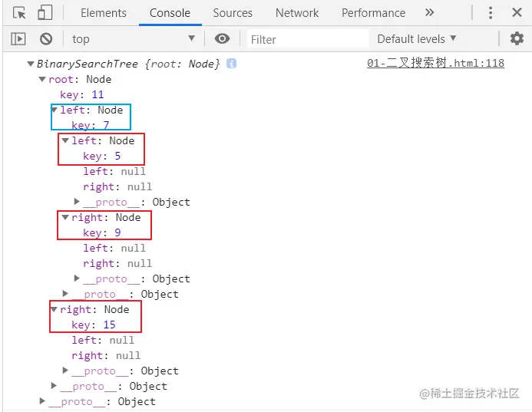
Task: Select the key: 11 property
Action: coord(82,94)
